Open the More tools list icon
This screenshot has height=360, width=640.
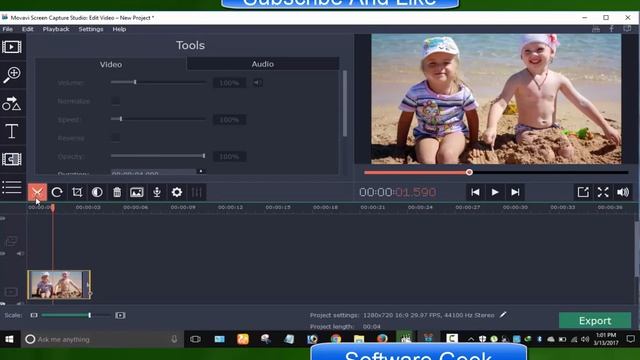12,187
